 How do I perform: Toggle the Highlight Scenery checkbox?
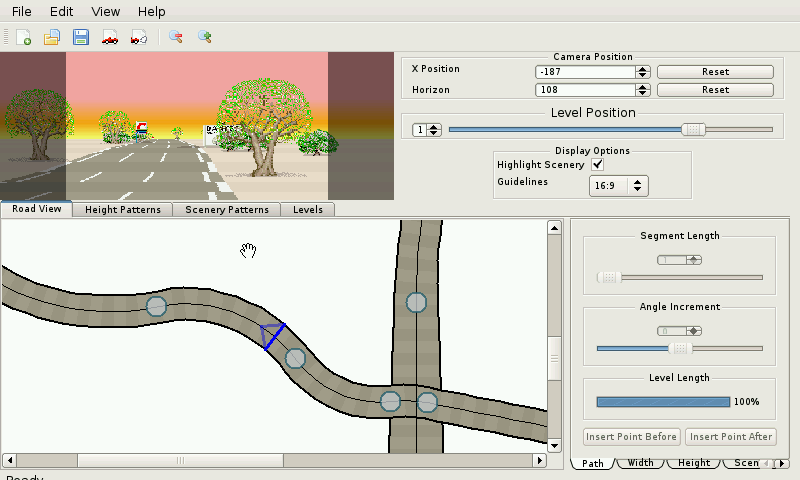click(598, 164)
